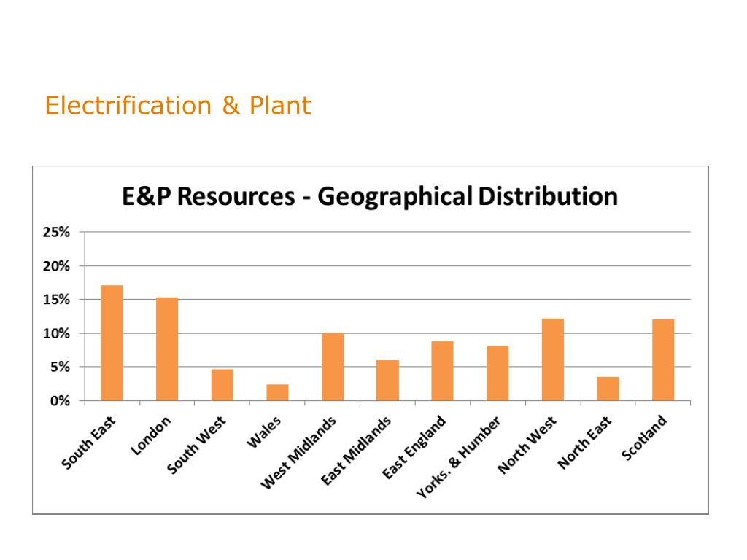The width and height of the screenshot is (747, 560).
Task: Click the 'Electrification & Plant' slide heading
Action: tap(178, 106)
